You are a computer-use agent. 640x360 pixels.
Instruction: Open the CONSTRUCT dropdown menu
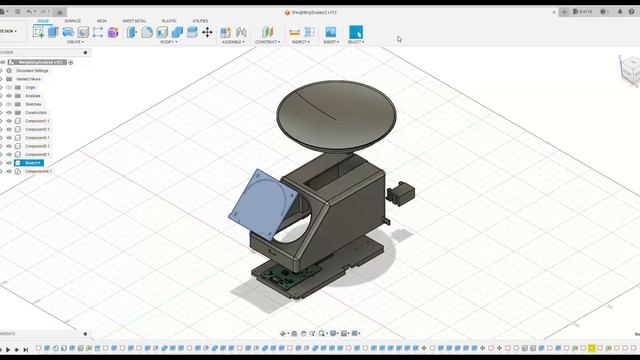point(267,42)
